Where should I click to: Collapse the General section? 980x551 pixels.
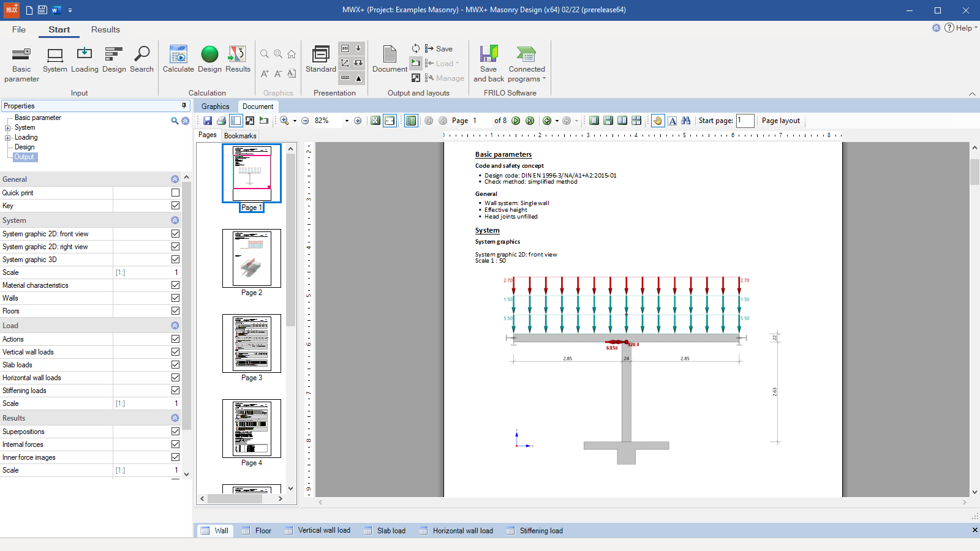tap(175, 179)
